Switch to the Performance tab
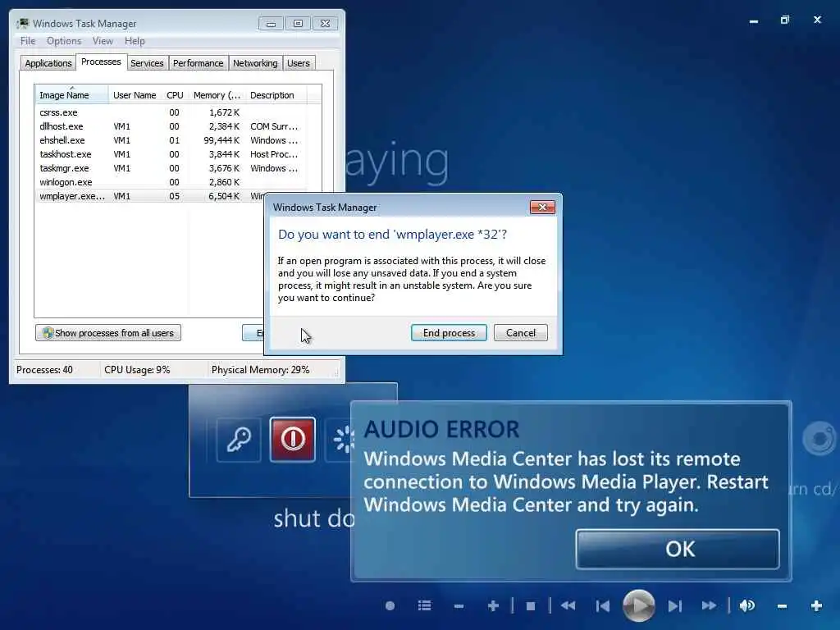This screenshot has height=630, width=840. pyautogui.click(x=199, y=63)
